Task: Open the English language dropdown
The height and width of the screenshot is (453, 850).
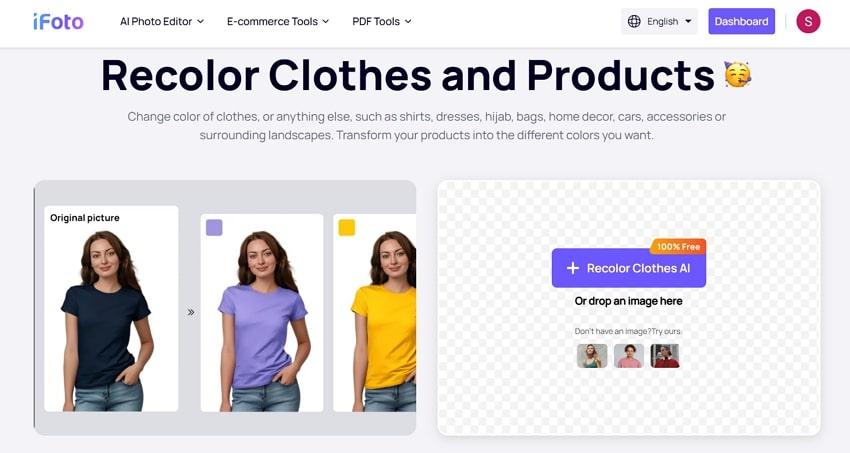Action: pos(659,22)
